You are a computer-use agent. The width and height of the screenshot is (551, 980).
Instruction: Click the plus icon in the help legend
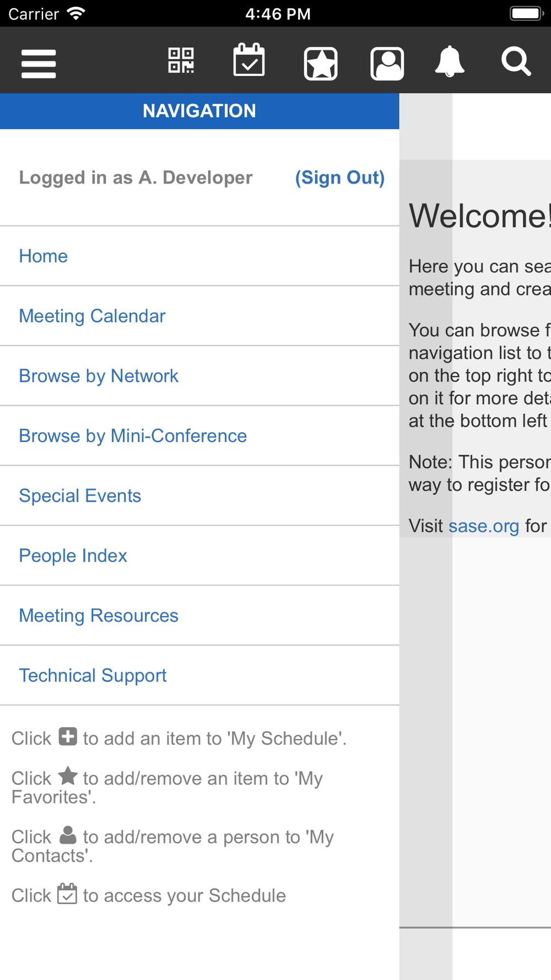(x=68, y=736)
